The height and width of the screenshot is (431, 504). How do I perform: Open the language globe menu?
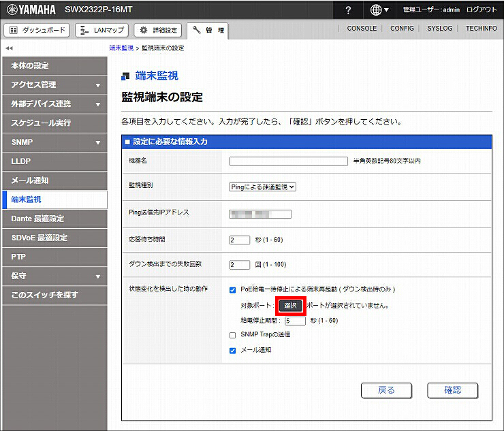[379, 10]
